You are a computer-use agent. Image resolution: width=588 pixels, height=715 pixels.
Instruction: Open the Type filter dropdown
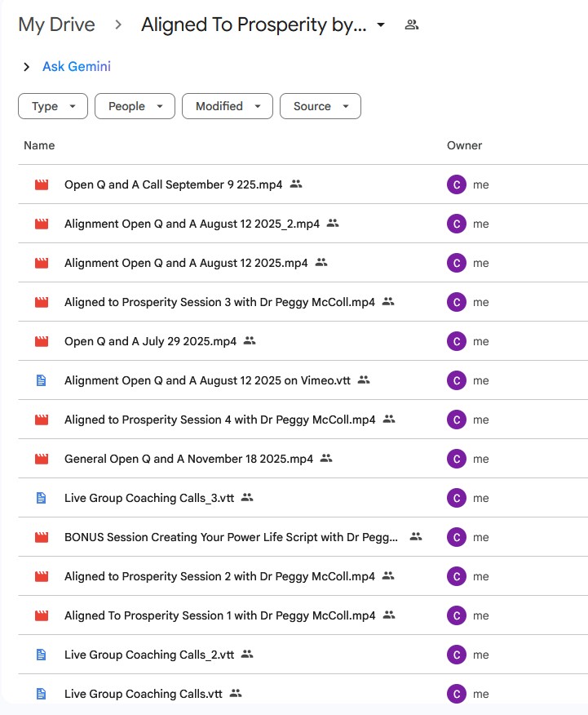click(x=53, y=106)
